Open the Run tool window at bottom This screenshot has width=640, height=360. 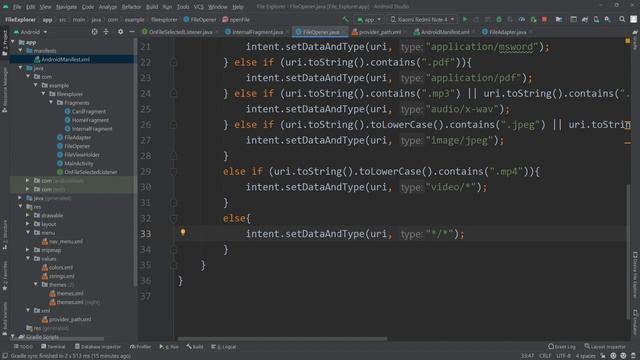point(169,347)
